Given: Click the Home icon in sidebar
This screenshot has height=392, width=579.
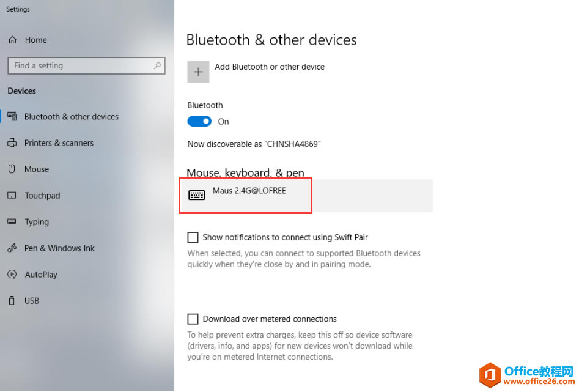Looking at the screenshot, I should coord(13,40).
